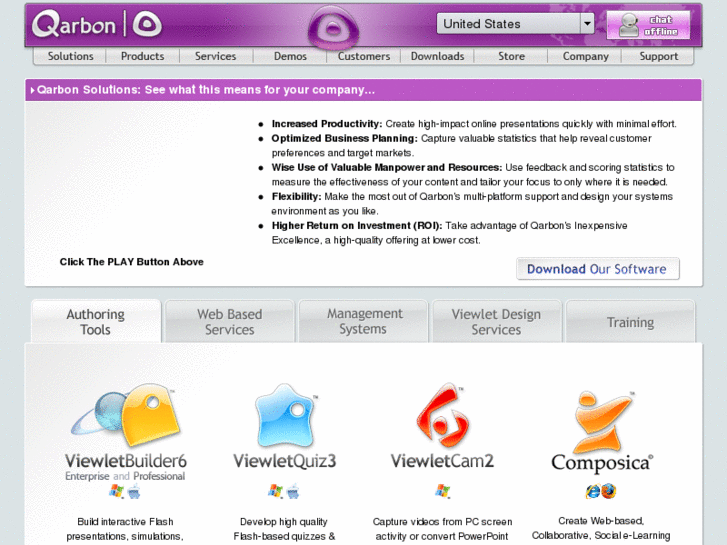Switch to Web Based Services tab
Image resolution: width=727 pixels, height=545 pixels.
tap(230, 321)
